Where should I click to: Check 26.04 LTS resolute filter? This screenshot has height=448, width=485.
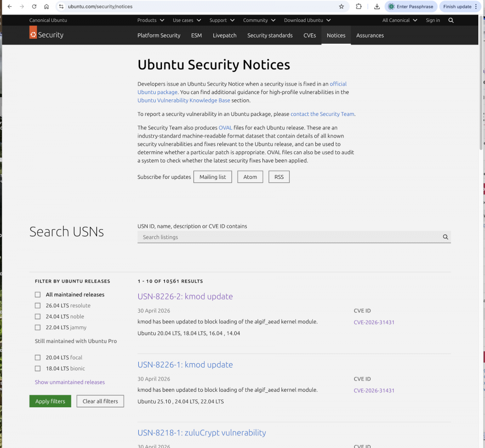38,305
